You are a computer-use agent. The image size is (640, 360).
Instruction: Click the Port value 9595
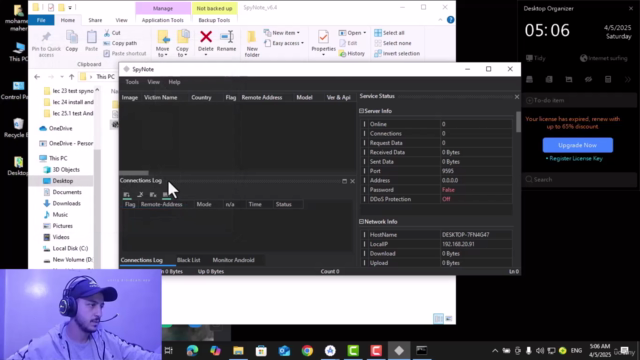[448, 171]
